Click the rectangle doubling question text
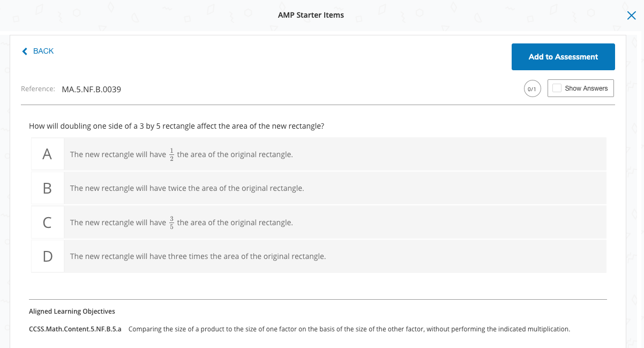This screenshot has width=644, height=348. click(x=176, y=126)
